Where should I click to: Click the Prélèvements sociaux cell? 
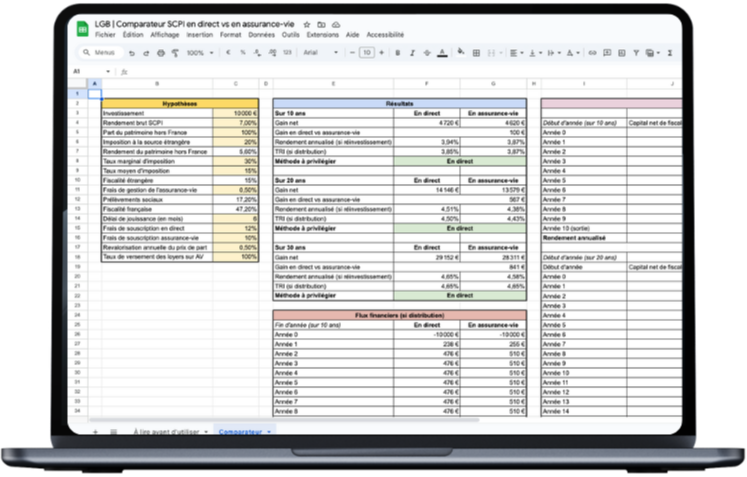click(157, 200)
